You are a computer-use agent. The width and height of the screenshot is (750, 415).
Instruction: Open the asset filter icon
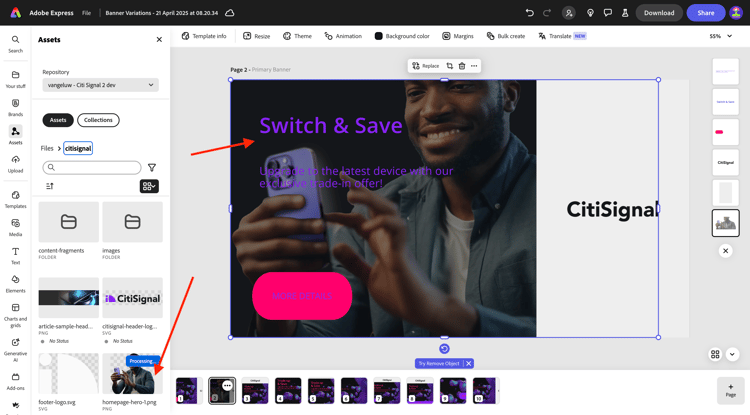click(x=152, y=167)
